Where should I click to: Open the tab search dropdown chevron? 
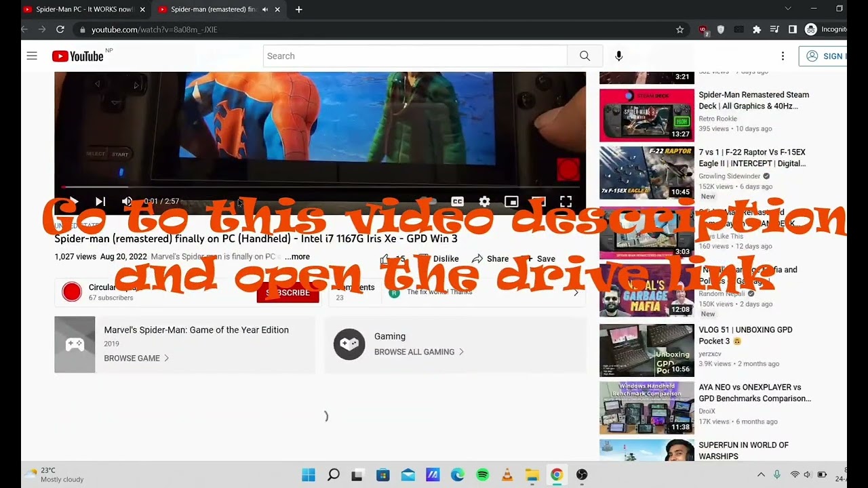coord(787,9)
